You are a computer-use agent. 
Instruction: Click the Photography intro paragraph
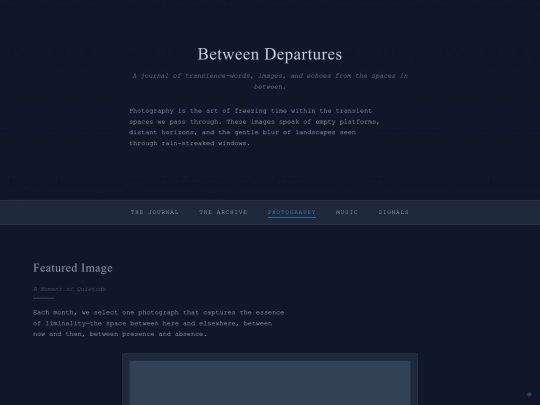(254, 127)
